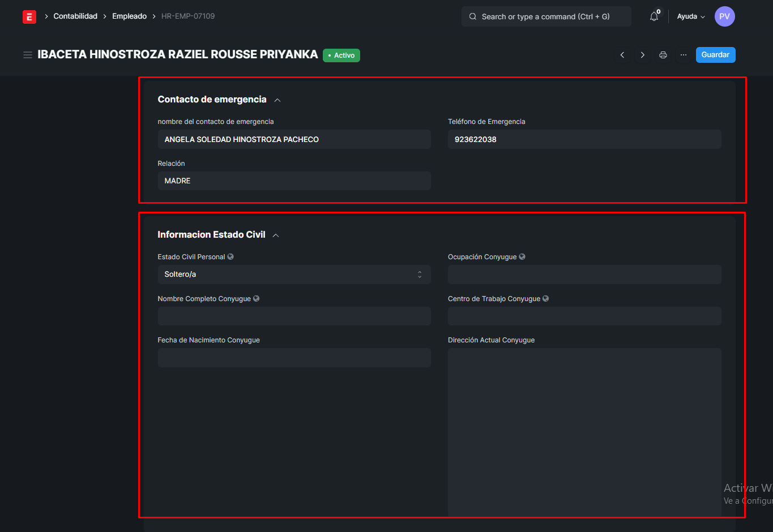This screenshot has height=532, width=773.
Task: Click the Teléfono de Emergencia field
Action: 584,139
